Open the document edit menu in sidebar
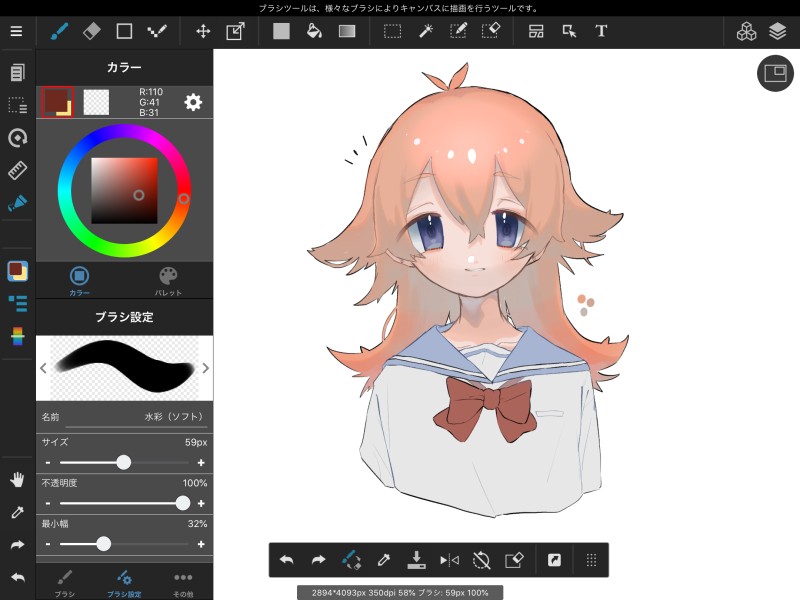The height and width of the screenshot is (600, 800). pyautogui.click(x=17, y=72)
